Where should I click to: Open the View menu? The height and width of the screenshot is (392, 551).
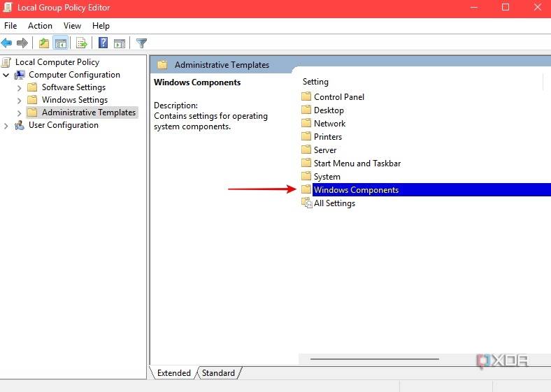(x=72, y=26)
